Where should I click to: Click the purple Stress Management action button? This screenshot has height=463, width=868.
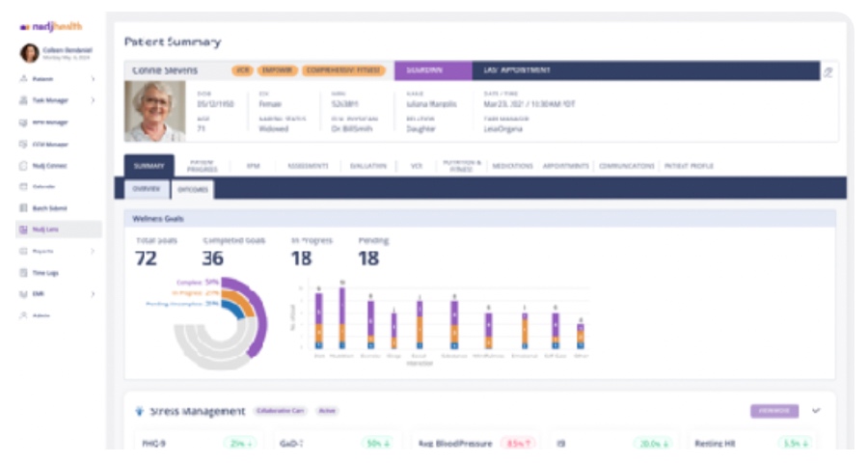click(774, 410)
